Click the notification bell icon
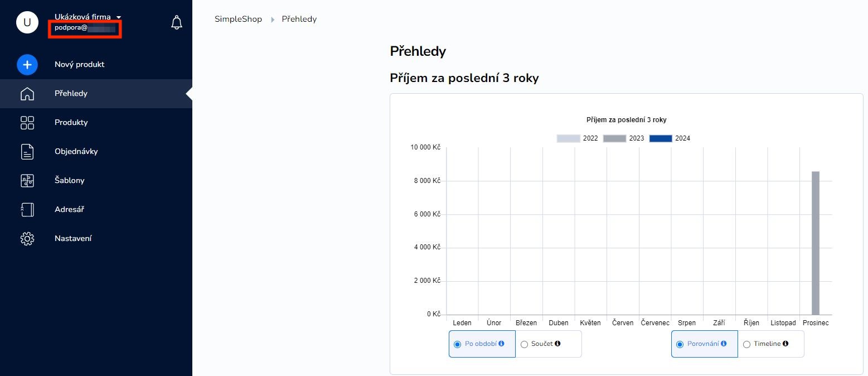Screen dimensions: 868x376 point(177,22)
